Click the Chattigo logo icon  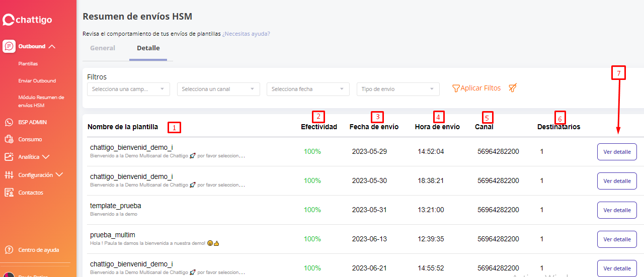(9, 20)
